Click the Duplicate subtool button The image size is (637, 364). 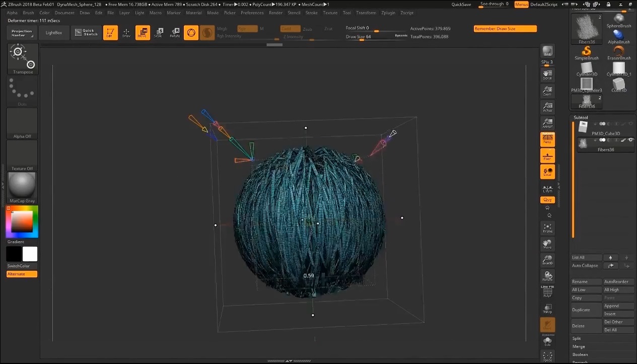click(587, 310)
